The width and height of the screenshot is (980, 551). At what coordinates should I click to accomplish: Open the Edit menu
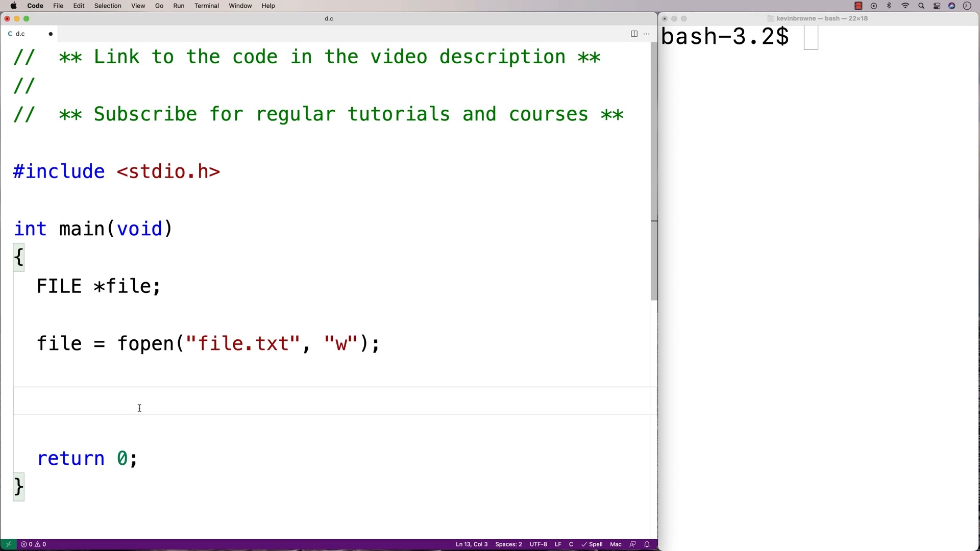point(79,6)
